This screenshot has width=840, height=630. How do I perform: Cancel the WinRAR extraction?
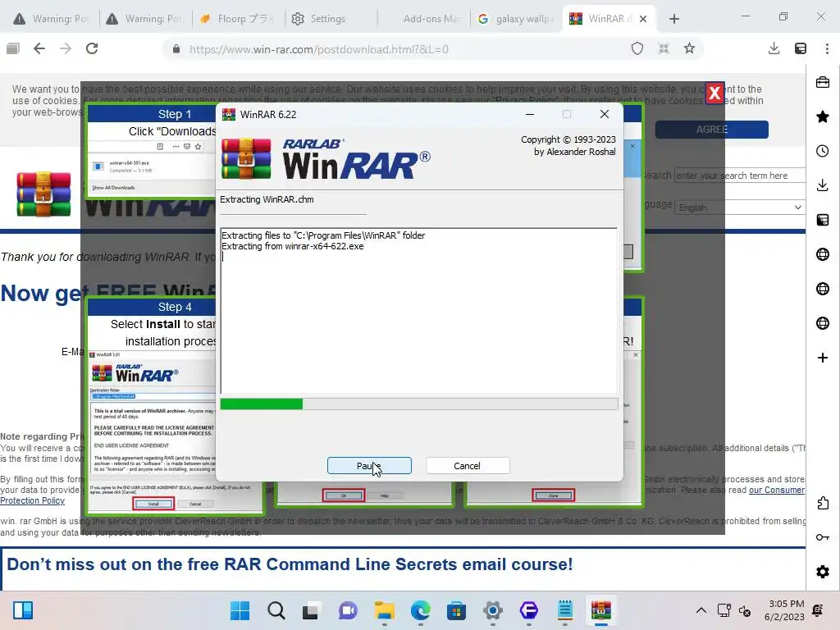pyautogui.click(x=467, y=466)
